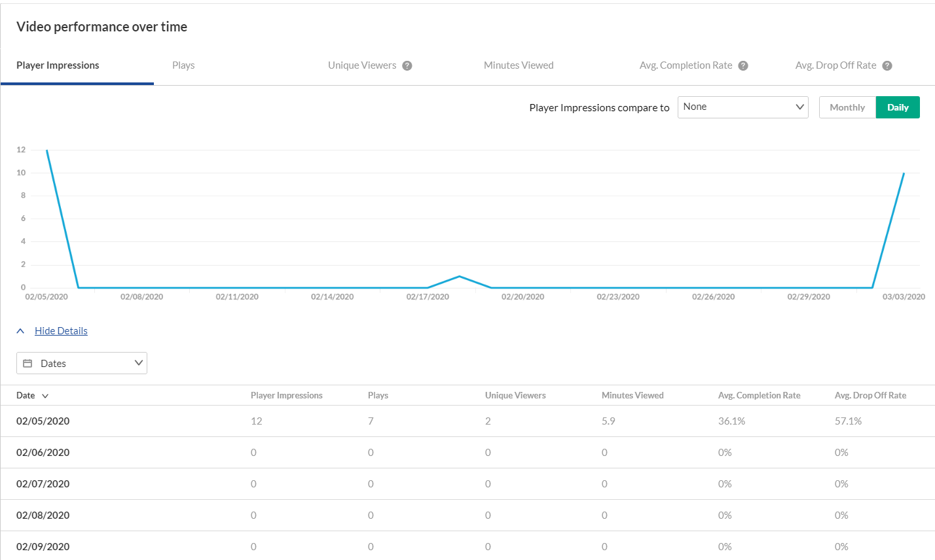935x560 pixels.
Task: Click the Hide Details link
Action: 61,331
